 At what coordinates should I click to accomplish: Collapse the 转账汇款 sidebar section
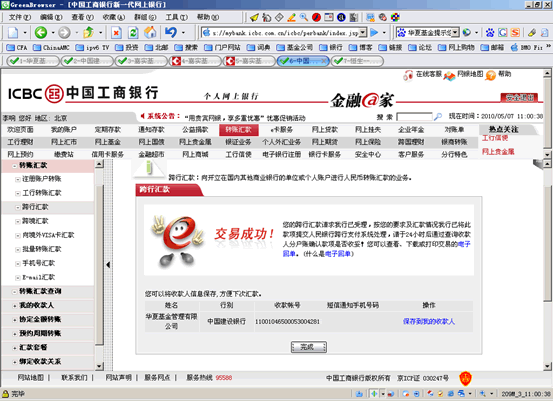pyautogui.click(x=14, y=166)
